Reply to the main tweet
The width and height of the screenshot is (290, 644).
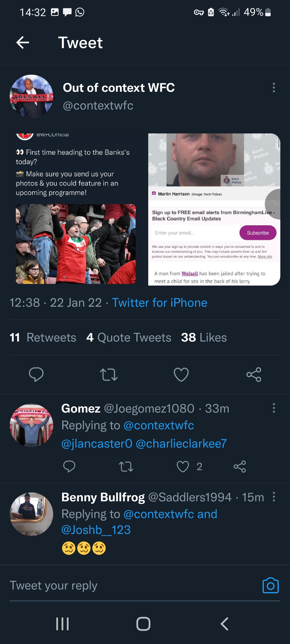click(x=36, y=374)
